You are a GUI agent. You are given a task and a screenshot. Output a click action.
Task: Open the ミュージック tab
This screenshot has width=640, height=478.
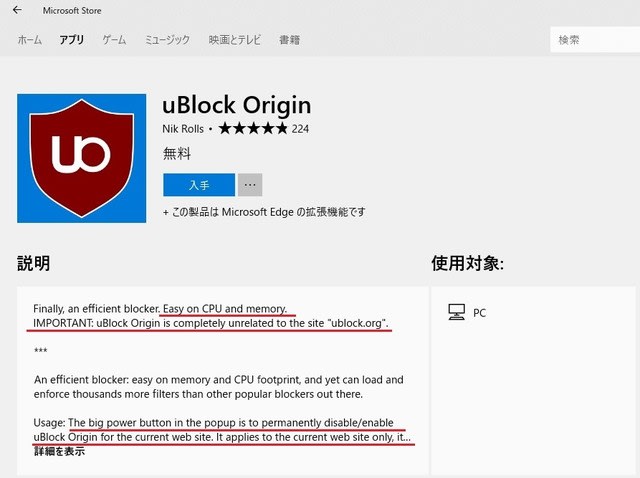pyautogui.click(x=167, y=40)
